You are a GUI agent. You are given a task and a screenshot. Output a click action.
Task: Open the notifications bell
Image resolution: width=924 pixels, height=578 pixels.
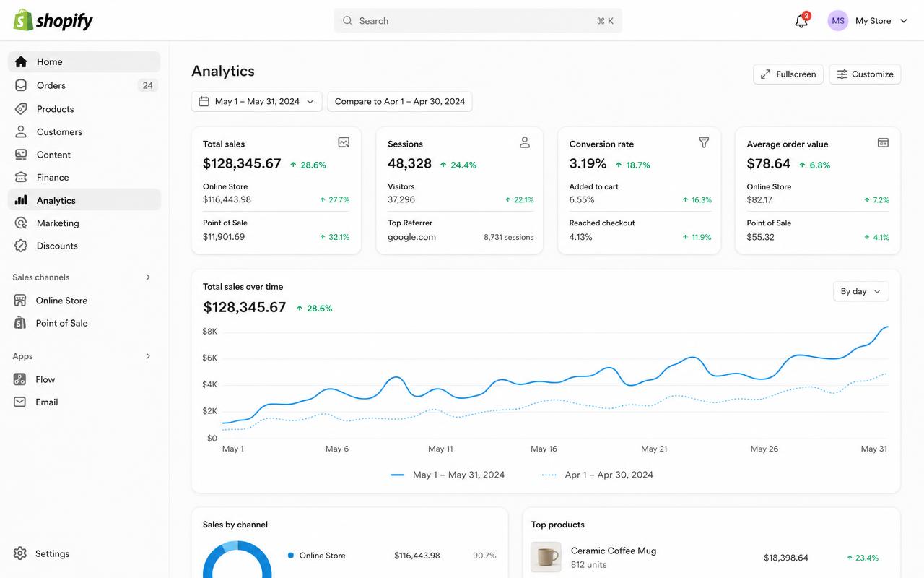click(801, 21)
